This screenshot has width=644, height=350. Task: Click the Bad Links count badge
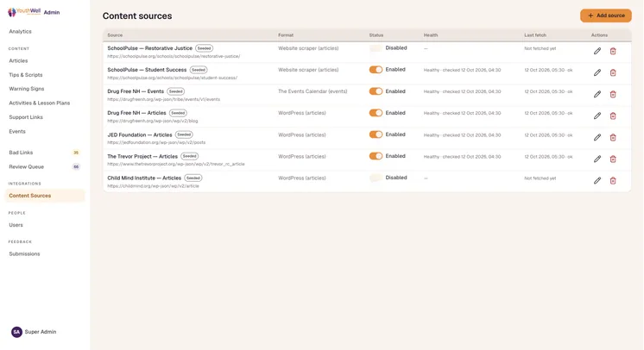(76, 153)
